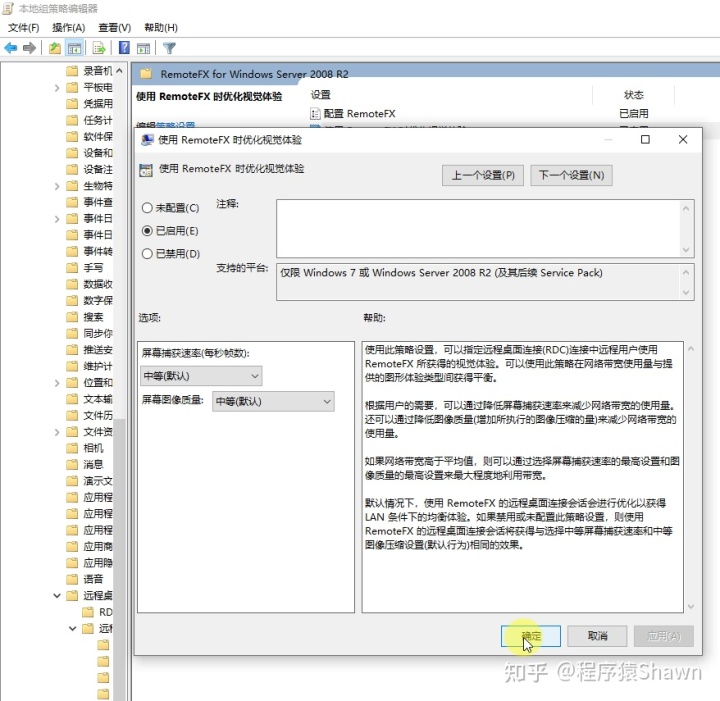Click the 手写 folder icon in tree
The height and width of the screenshot is (701, 720).
[x=72, y=268]
